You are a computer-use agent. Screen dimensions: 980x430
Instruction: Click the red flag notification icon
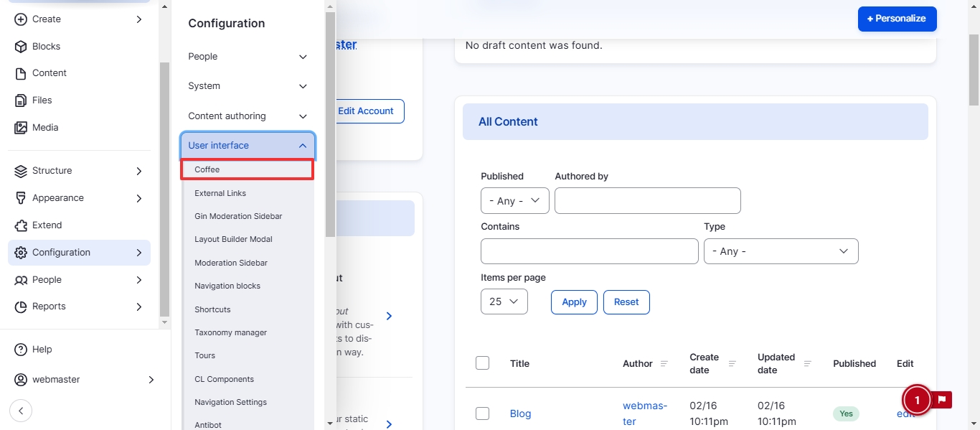(x=942, y=400)
